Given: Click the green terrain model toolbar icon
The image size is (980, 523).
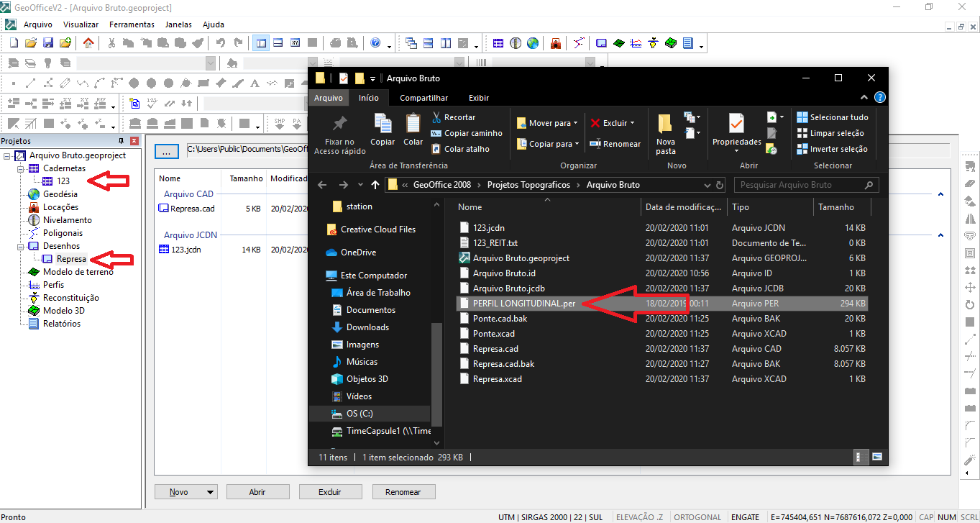Looking at the screenshot, I should click(619, 43).
